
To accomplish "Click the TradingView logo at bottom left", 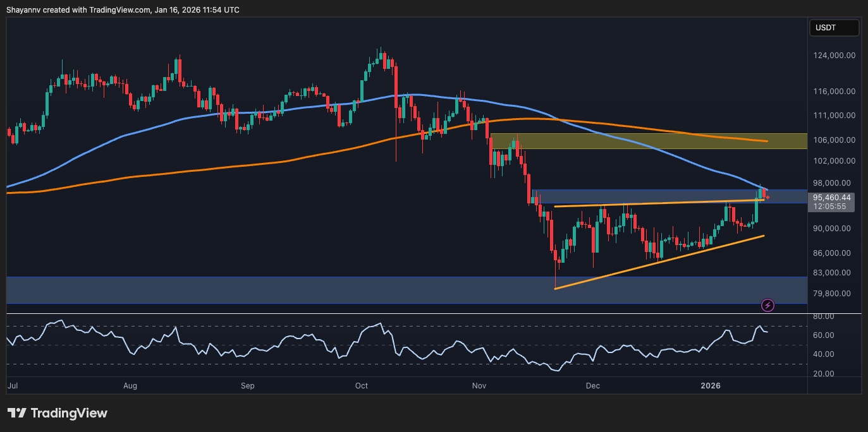I will (57, 413).
